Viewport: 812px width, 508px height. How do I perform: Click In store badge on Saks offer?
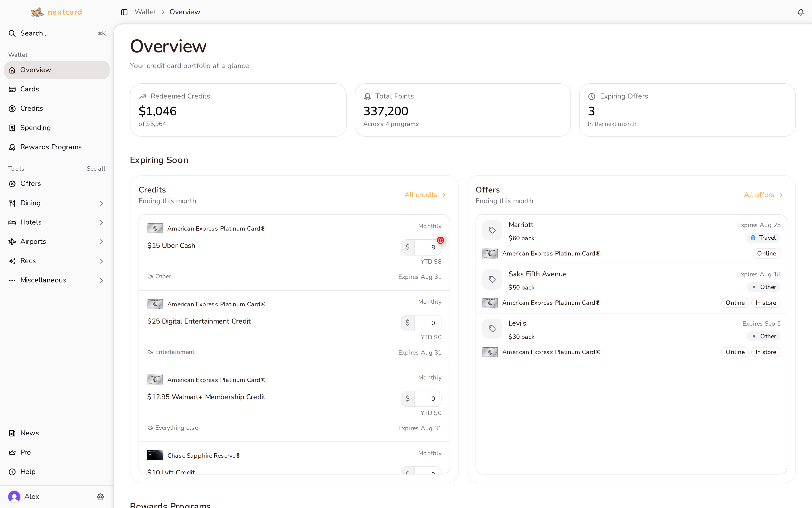click(x=766, y=303)
